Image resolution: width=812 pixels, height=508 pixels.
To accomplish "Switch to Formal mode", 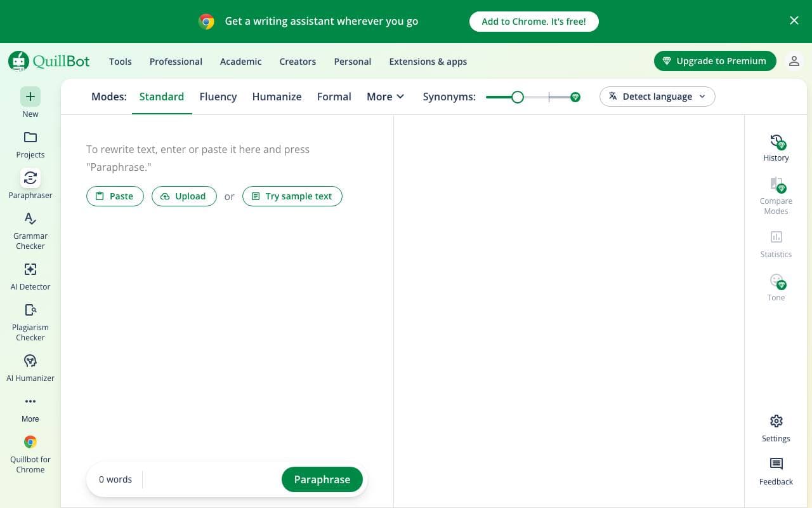I will coord(334,97).
